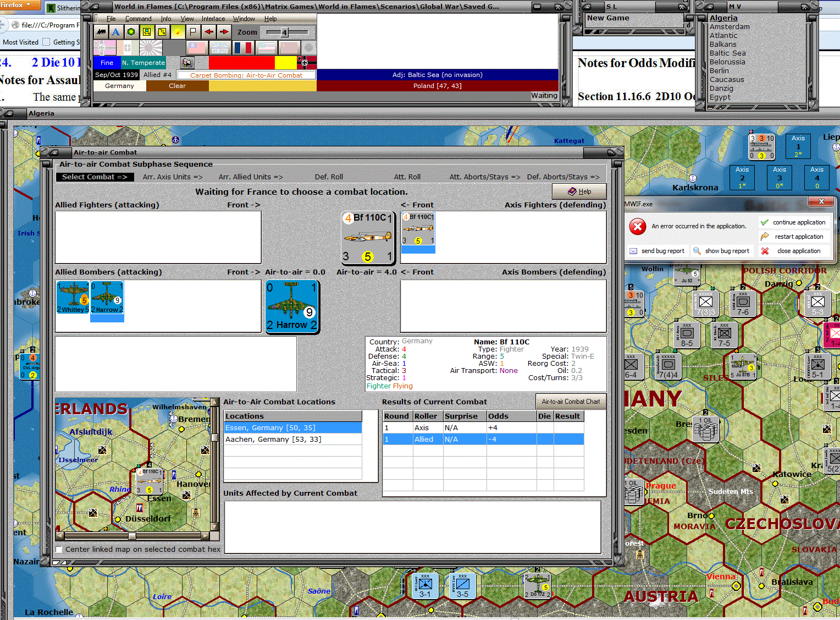Select the French tricolor flag button
Viewport: 840px width, 620px height.
coord(244,48)
